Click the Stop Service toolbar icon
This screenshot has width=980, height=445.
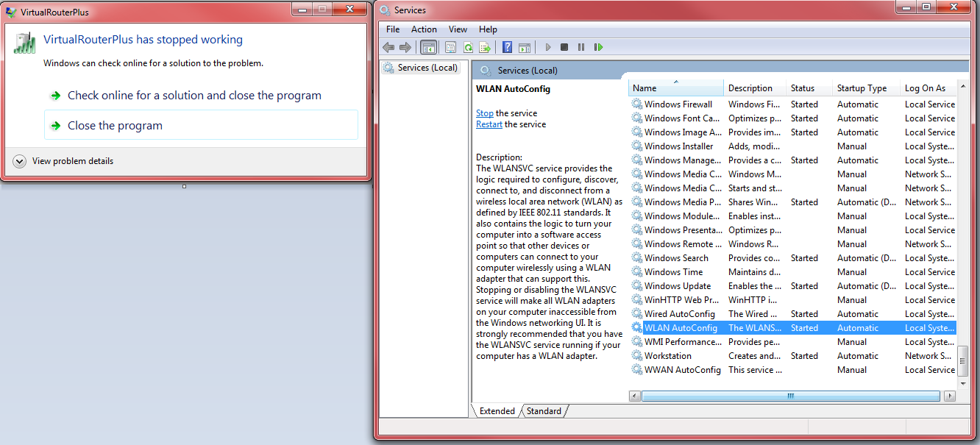click(x=564, y=47)
